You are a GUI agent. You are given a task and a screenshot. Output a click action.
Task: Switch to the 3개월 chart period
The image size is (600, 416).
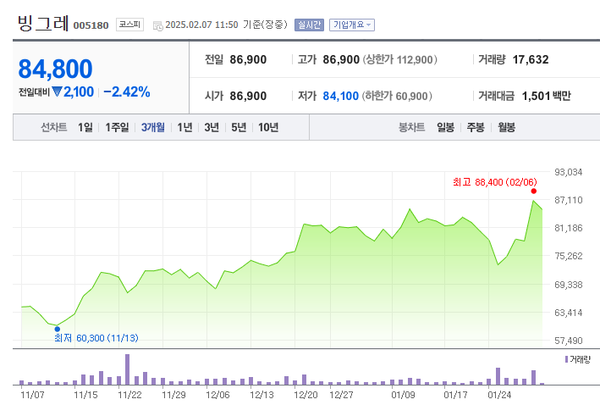pyautogui.click(x=154, y=127)
